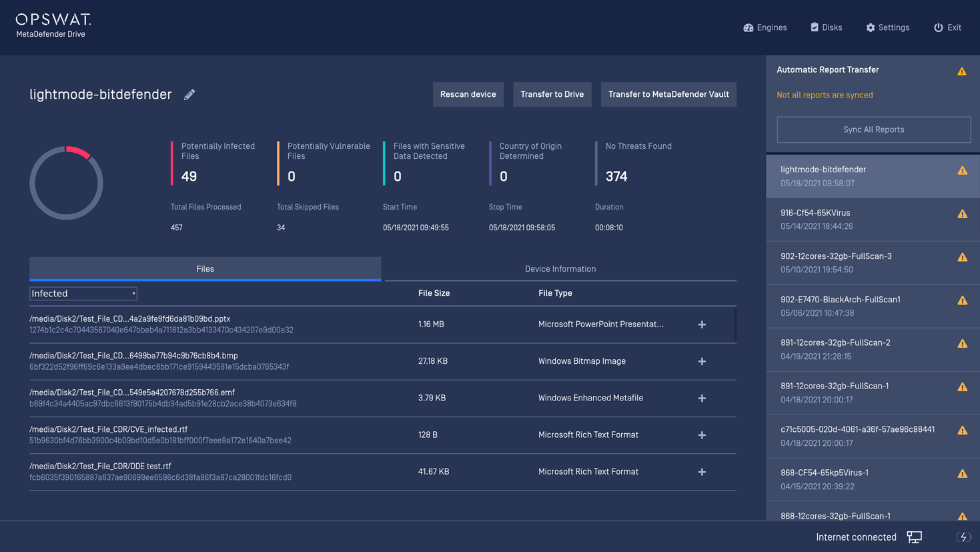Select the 902-12cores-32gb-FullScan-3 report

tap(873, 263)
